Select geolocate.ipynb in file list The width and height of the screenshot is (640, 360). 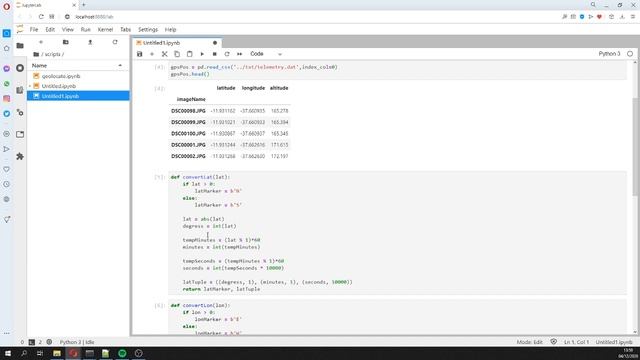(78, 76)
